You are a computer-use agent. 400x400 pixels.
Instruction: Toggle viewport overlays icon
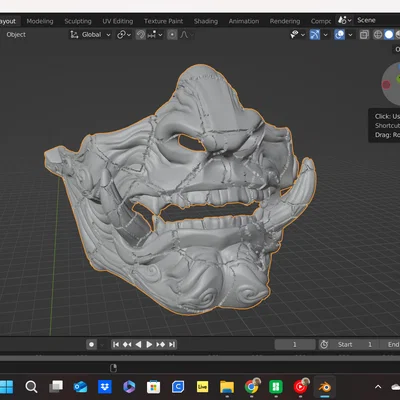pyautogui.click(x=339, y=35)
